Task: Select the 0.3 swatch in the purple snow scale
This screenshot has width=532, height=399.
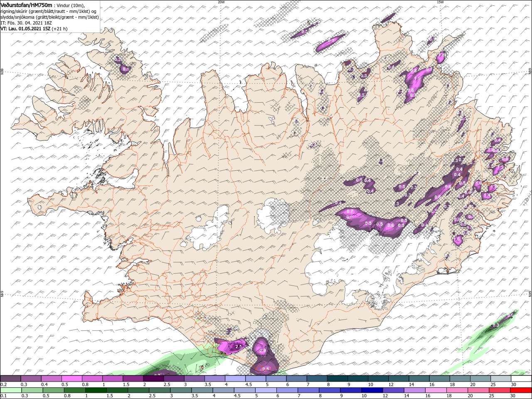Action: 31,379
